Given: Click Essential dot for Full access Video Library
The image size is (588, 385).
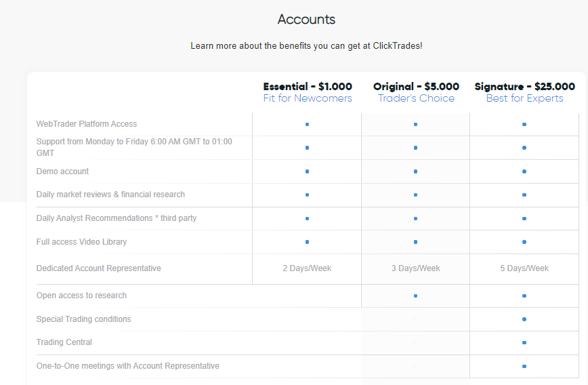Looking at the screenshot, I should point(307,242).
